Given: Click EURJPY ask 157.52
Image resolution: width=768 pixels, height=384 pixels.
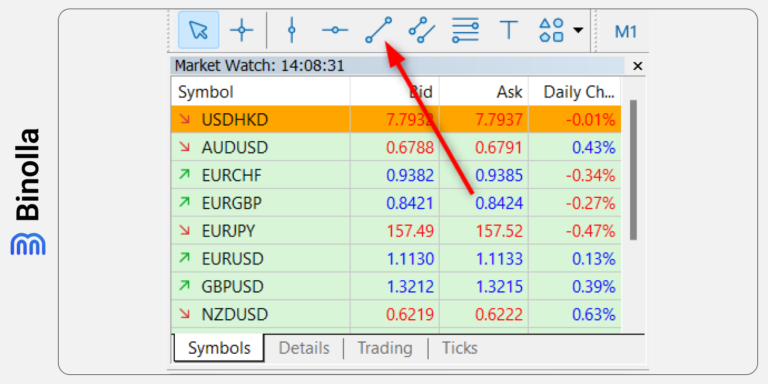Looking at the screenshot, I should coord(499,231).
